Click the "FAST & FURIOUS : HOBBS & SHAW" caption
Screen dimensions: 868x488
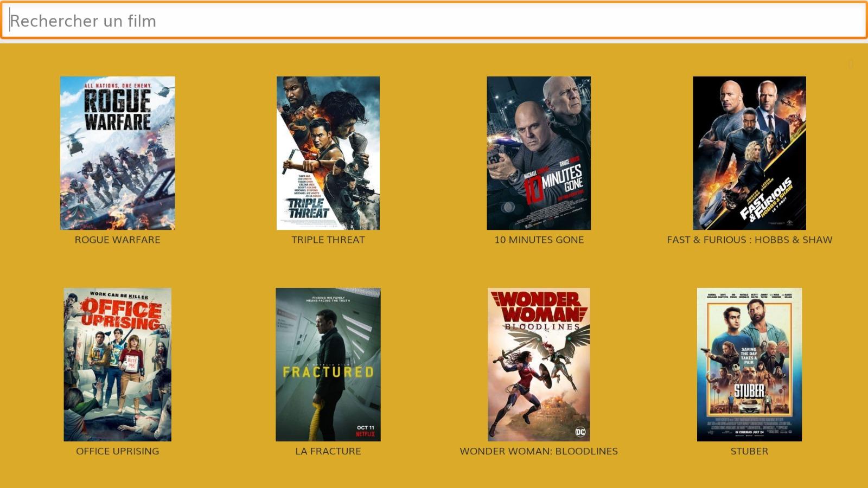749,240
